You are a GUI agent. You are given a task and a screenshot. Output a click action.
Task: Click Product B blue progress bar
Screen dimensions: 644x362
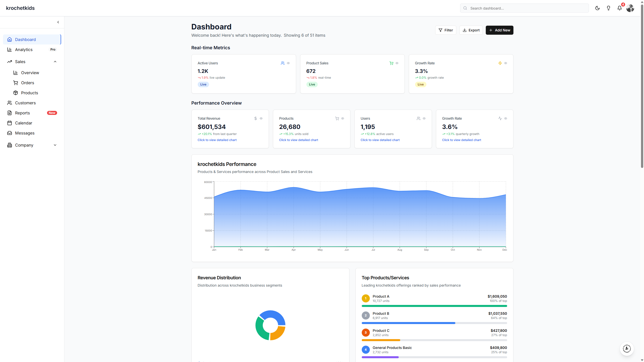tap(408, 323)
